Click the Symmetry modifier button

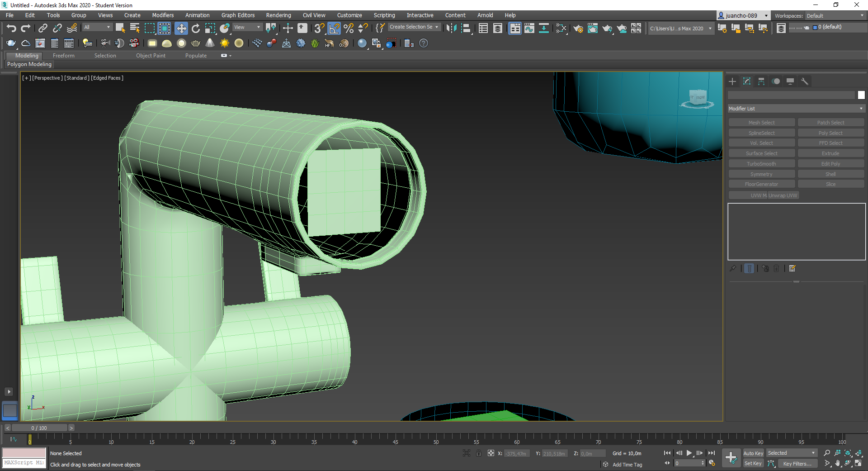click(x=762, y=174)
